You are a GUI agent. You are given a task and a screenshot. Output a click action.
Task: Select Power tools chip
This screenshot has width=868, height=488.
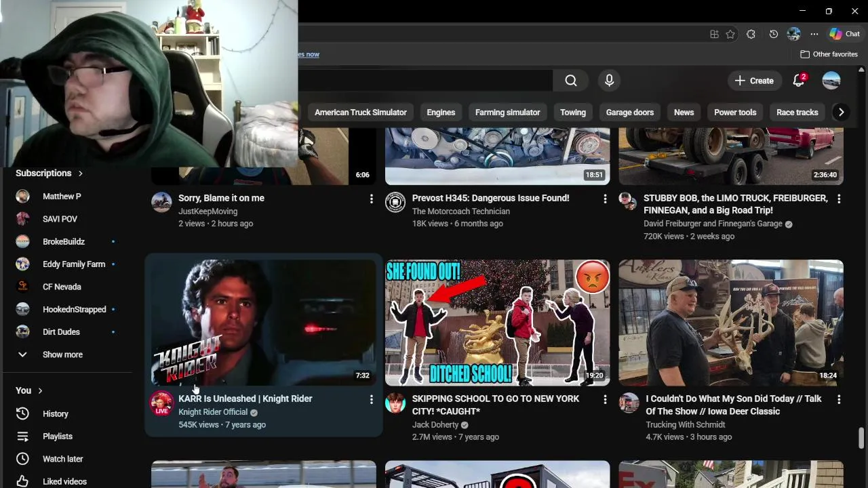735,113
